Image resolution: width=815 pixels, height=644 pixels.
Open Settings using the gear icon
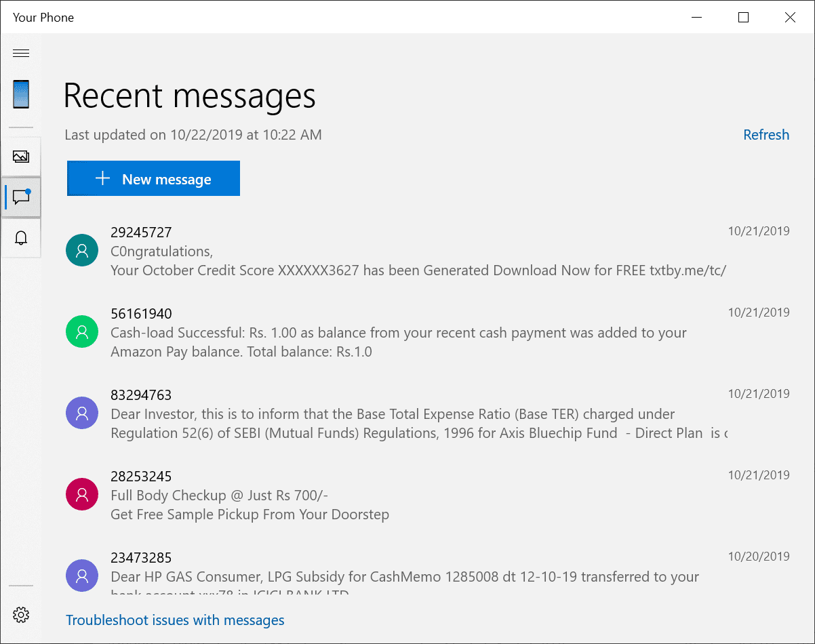[21, 614]
